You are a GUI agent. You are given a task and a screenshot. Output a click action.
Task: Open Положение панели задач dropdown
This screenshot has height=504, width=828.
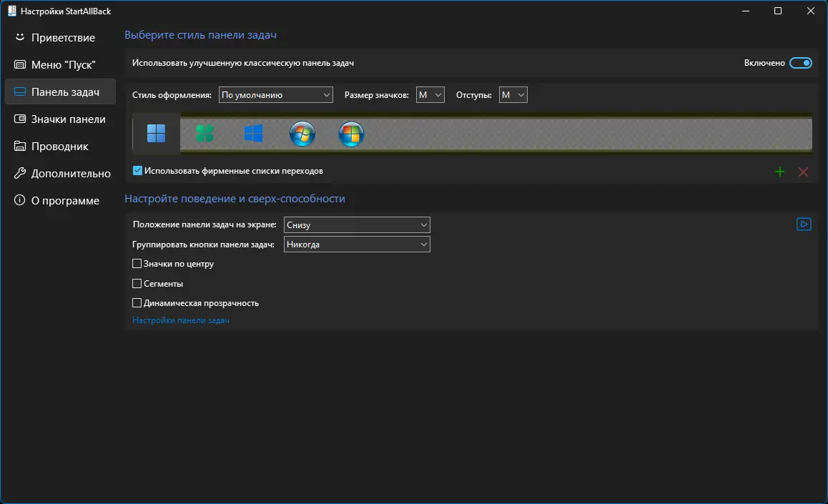[x=357, y=224]
